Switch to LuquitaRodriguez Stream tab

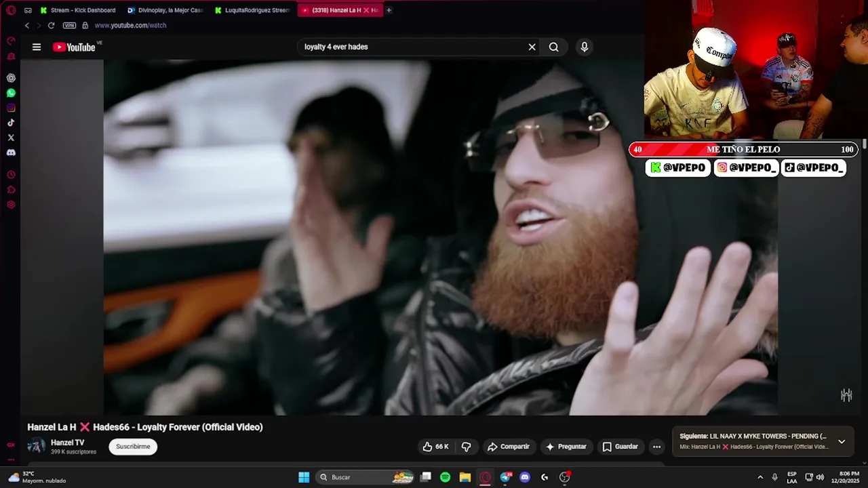coord(252,10)
